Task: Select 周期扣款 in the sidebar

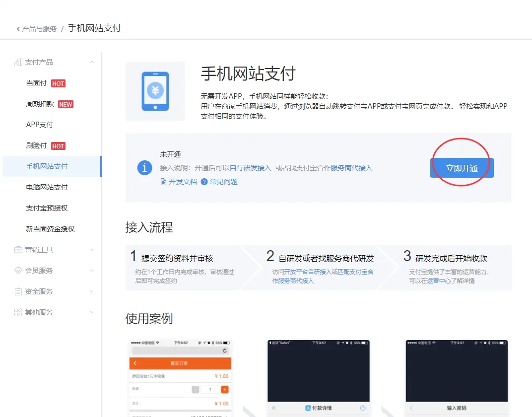Action: click(40, 104)
